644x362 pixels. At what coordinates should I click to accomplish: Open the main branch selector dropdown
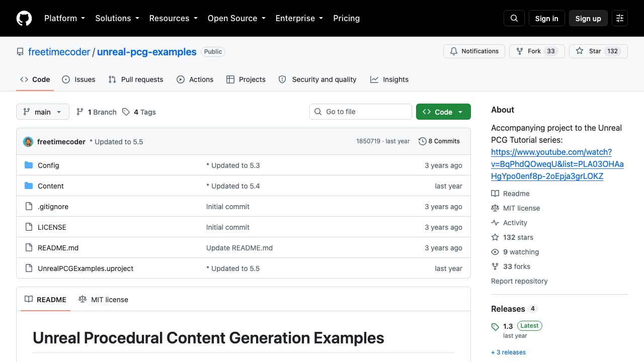(43, 112)
